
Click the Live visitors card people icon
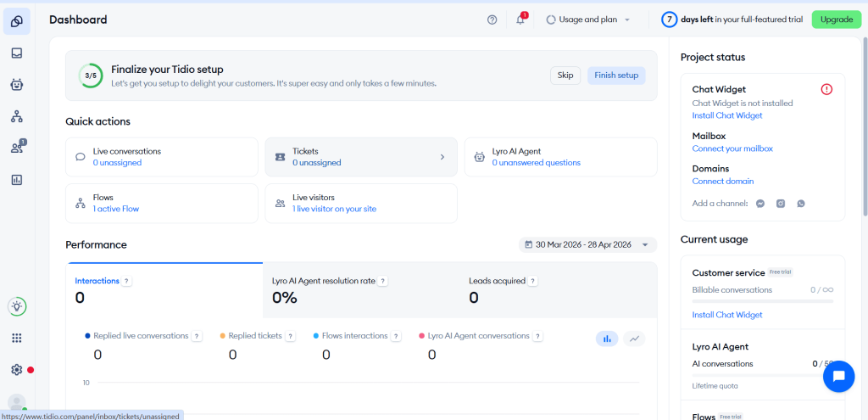click(280, 204)
